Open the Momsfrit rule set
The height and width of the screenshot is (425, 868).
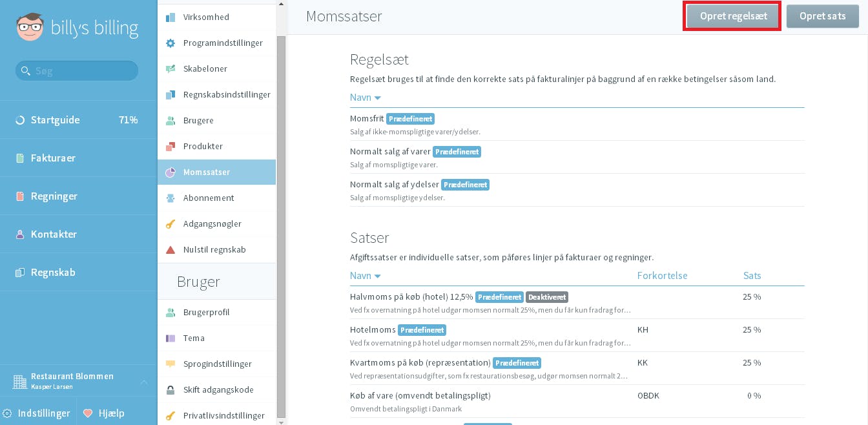coord(577,125)
